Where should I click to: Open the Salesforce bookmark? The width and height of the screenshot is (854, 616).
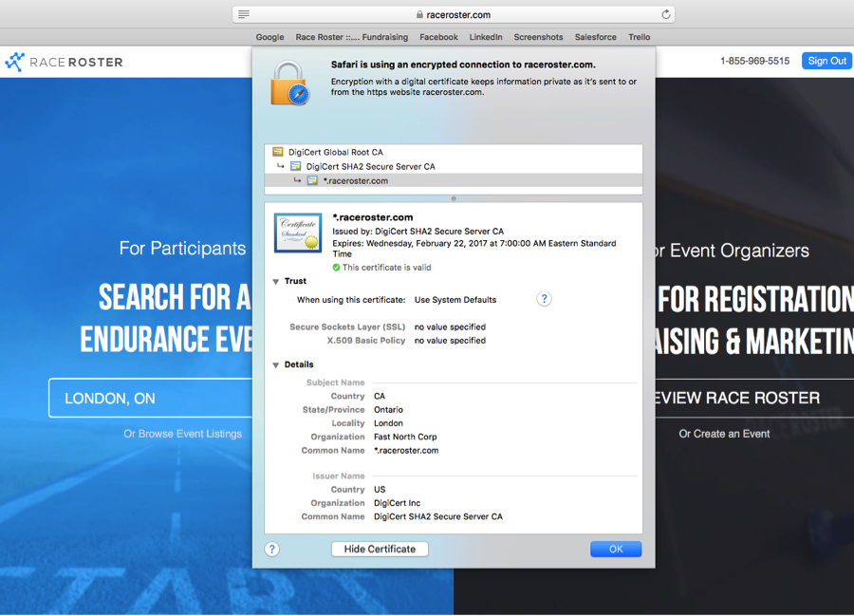tap(595, 37)
